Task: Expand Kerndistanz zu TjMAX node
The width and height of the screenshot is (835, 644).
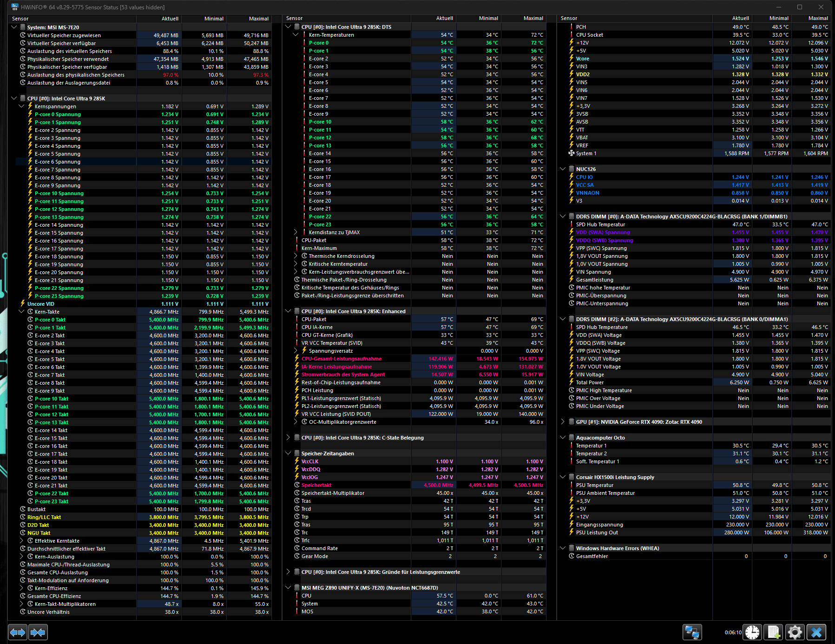Action: (296, 232)
